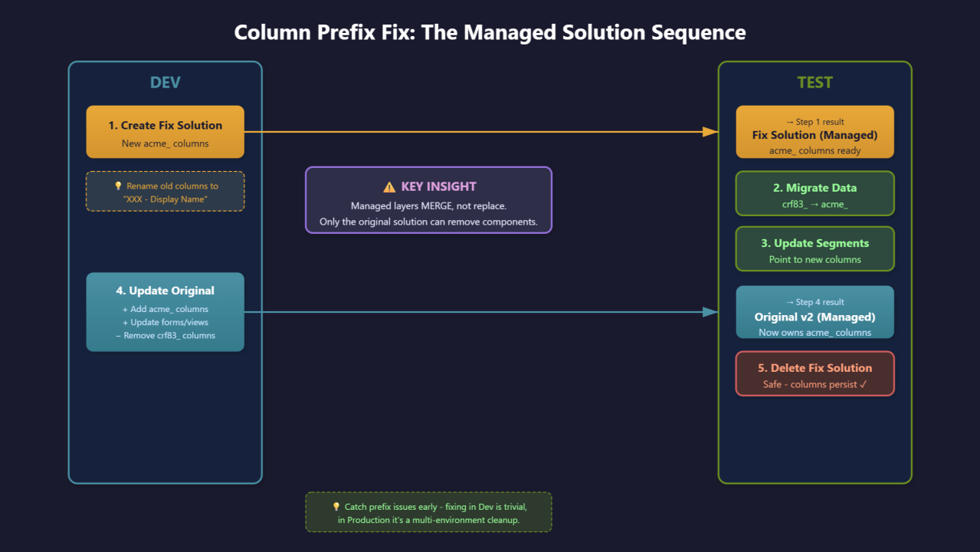Click the Managed layers MERGE text

428,206
